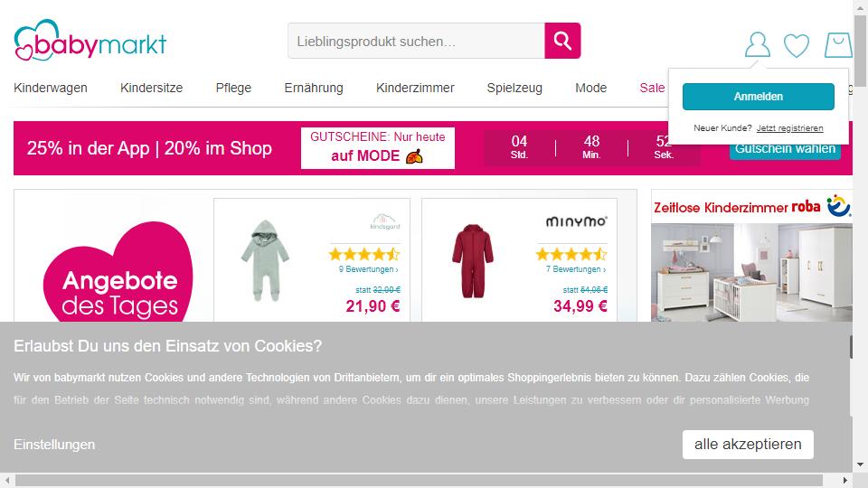This screenshot has width=868, height=488.
Task: Open the 9 Bewertungen reviews link
Action: coord(368,269)
